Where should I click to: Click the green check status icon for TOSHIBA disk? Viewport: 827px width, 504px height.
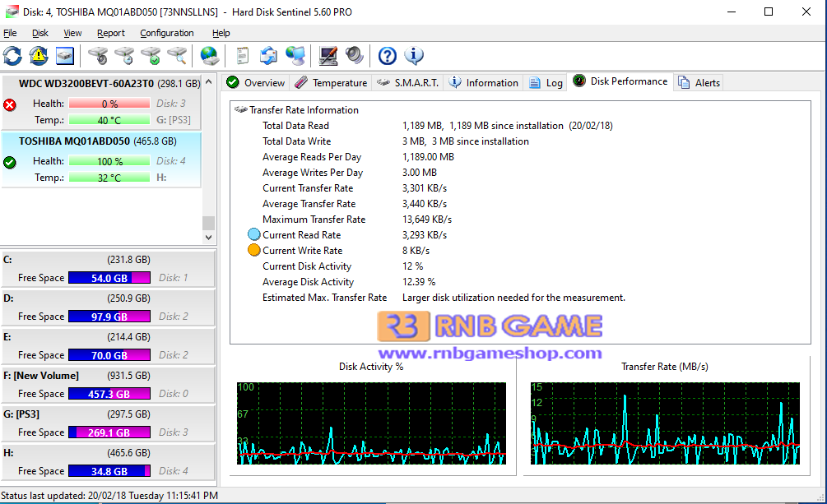pyautogui.click(x=10, y=162)
